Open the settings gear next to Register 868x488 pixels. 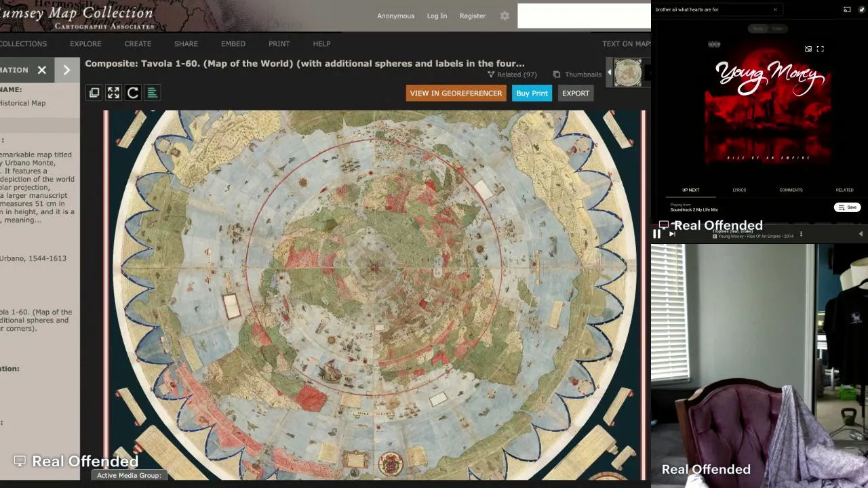505,16
